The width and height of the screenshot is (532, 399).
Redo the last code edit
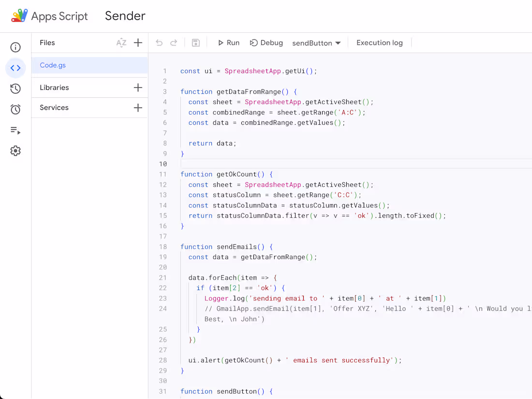click(174, 43)
